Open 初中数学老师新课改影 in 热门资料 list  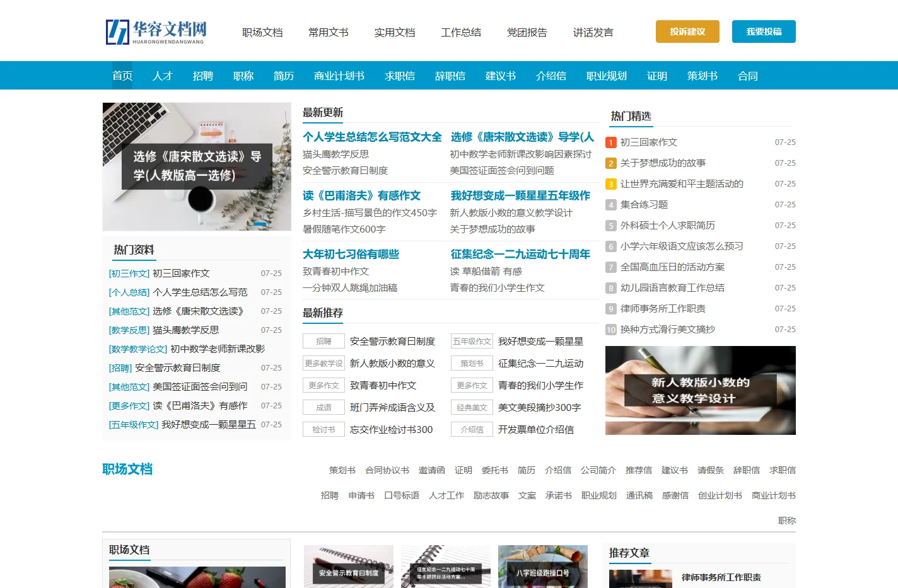click(218, 349)
